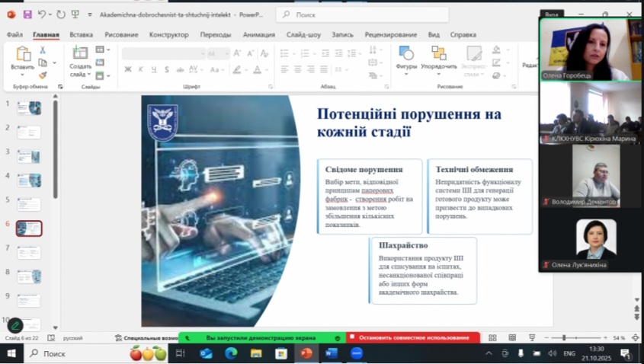This screenshot has height=364, width=644.
Task: Select slide 7 thumbnail in the slide panel
Action: [29, 252]
